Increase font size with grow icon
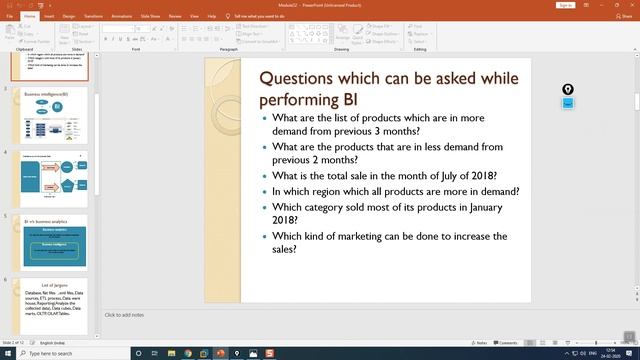The width and height of the screenshot is (640, 360). pos(154,29)
